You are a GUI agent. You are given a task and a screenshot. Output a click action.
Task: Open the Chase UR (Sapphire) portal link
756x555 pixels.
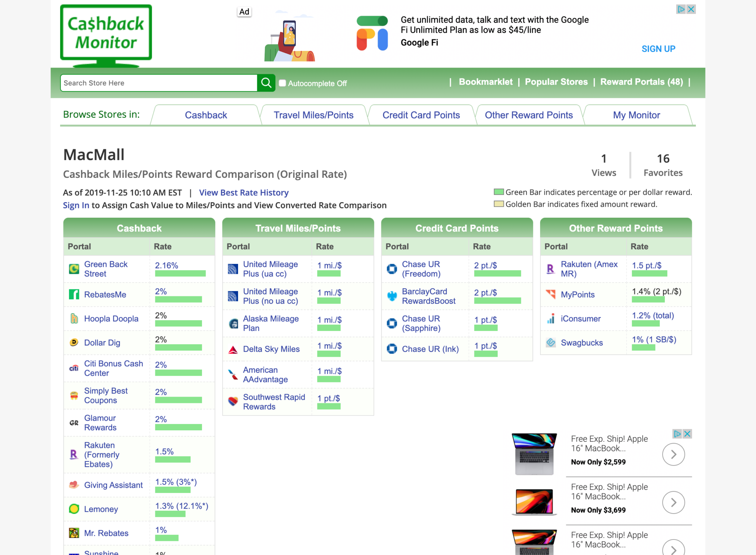click(x=421, y=323)
